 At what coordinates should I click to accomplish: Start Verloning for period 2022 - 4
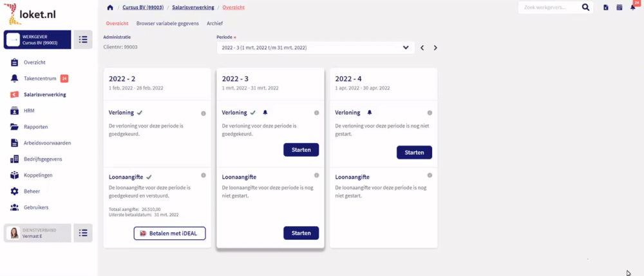click(414, 152)
